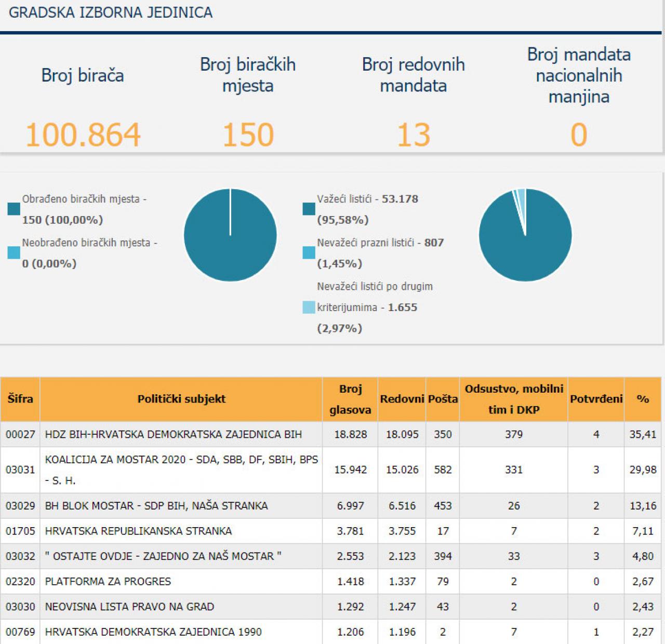Click the Gradska Izborna Jedinica heading
This screenshot has height=644, width=665.
(111, 12)
